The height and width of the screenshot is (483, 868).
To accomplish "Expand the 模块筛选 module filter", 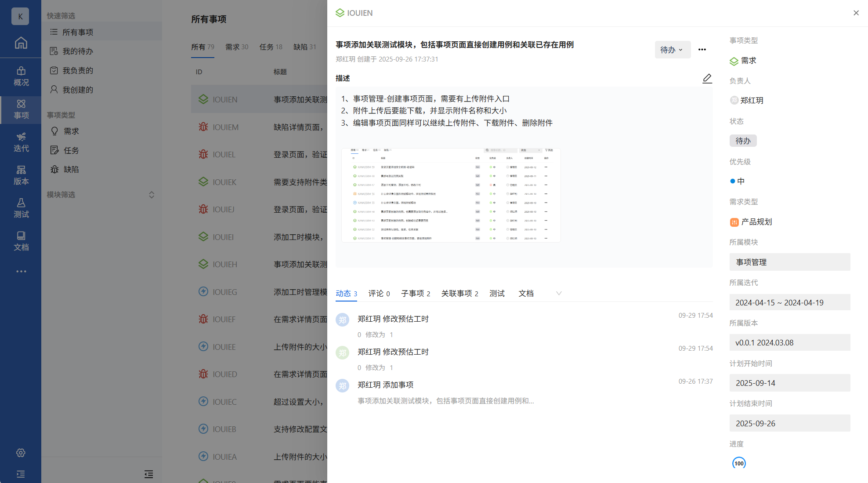I will (152, 195).
